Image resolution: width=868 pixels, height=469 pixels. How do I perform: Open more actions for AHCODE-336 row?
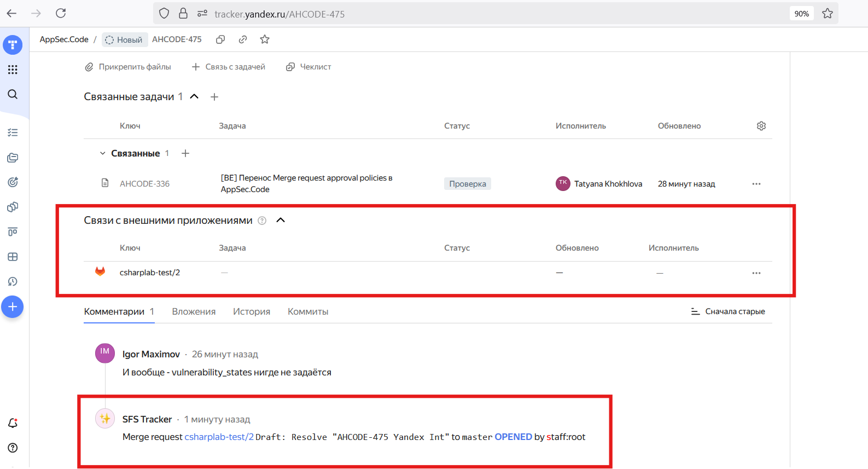coord(756,184)
